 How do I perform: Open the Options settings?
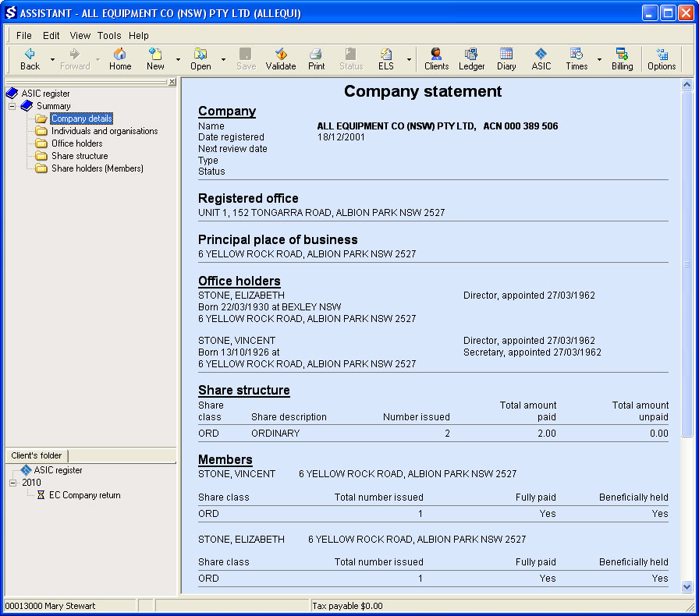click(x=662, y=59)
